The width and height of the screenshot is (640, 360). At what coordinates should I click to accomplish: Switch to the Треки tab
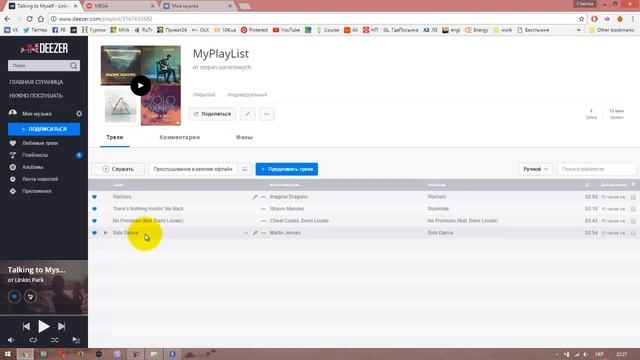115,138
